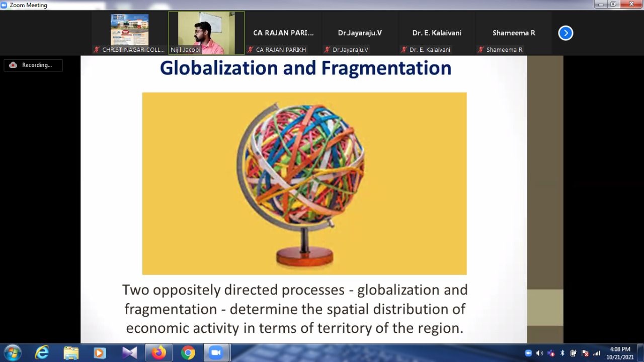Click the Bluetooth tray icon

click(x=562, y=353)
